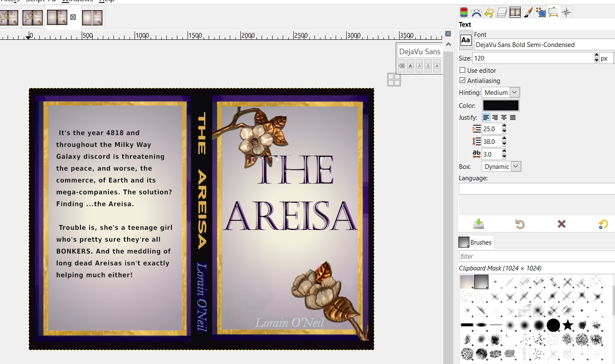615x364 pixels.
Task: Select the Text tool options tab
Action: click(x=553, y=12)
